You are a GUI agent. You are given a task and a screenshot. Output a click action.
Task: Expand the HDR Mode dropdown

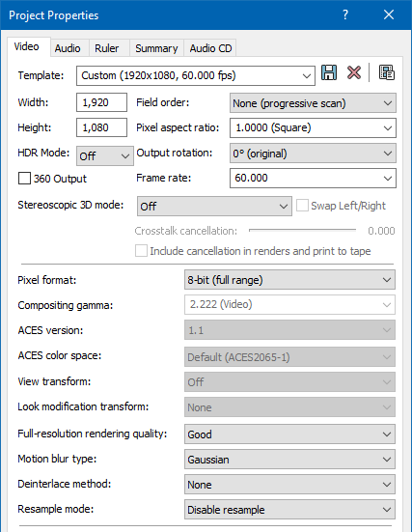[105, 156]
